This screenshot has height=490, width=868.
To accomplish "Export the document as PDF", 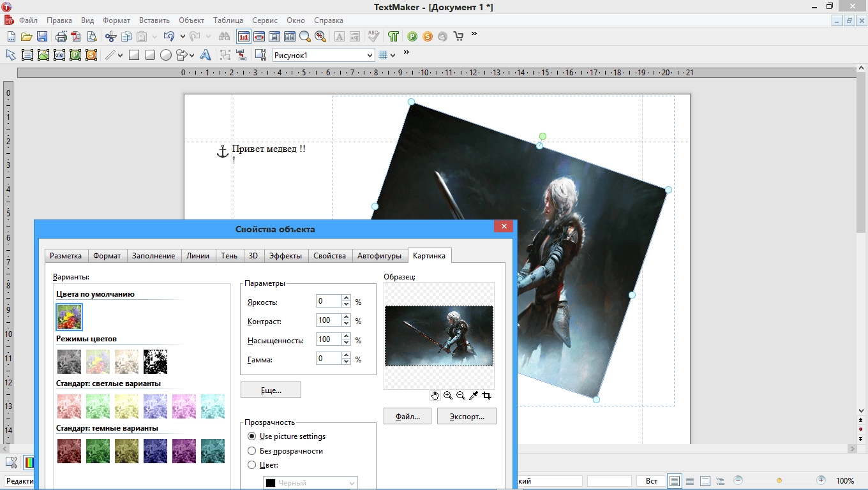I will click(76, 36).
